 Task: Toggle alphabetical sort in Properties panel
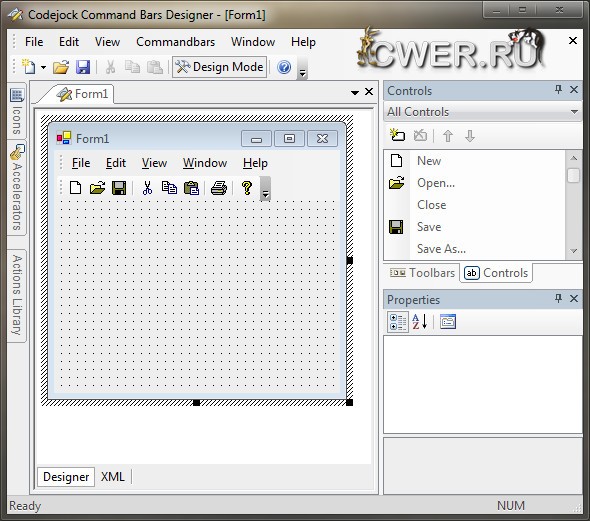click(x=420, y=322)
